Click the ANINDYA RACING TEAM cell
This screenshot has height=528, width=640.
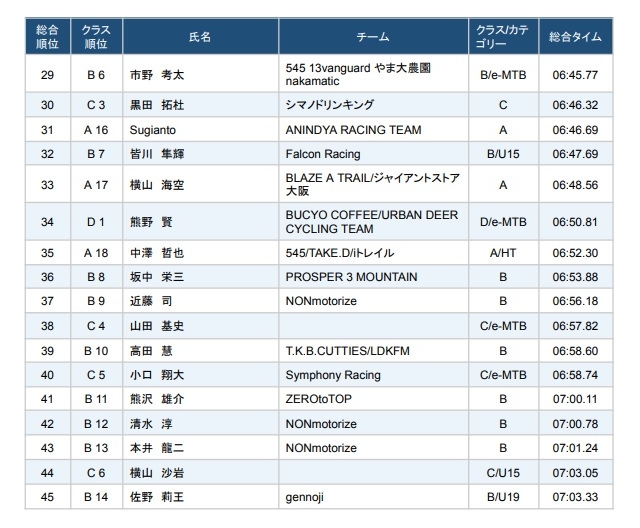point(353,130)
